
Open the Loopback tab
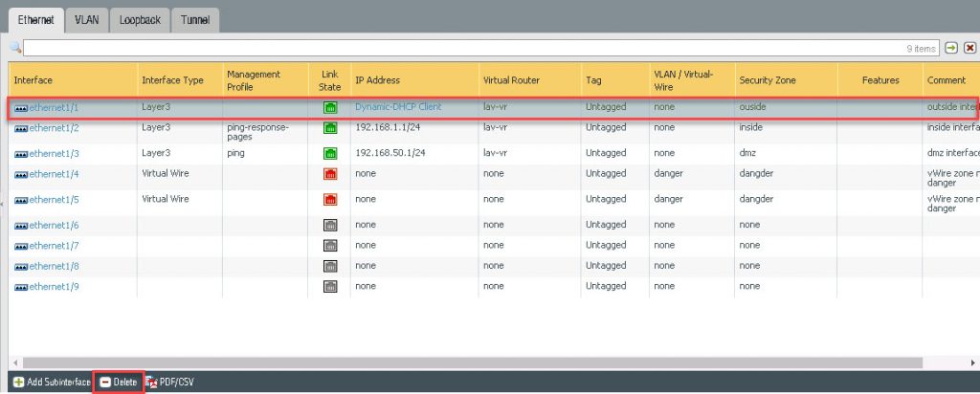(140, 19)
